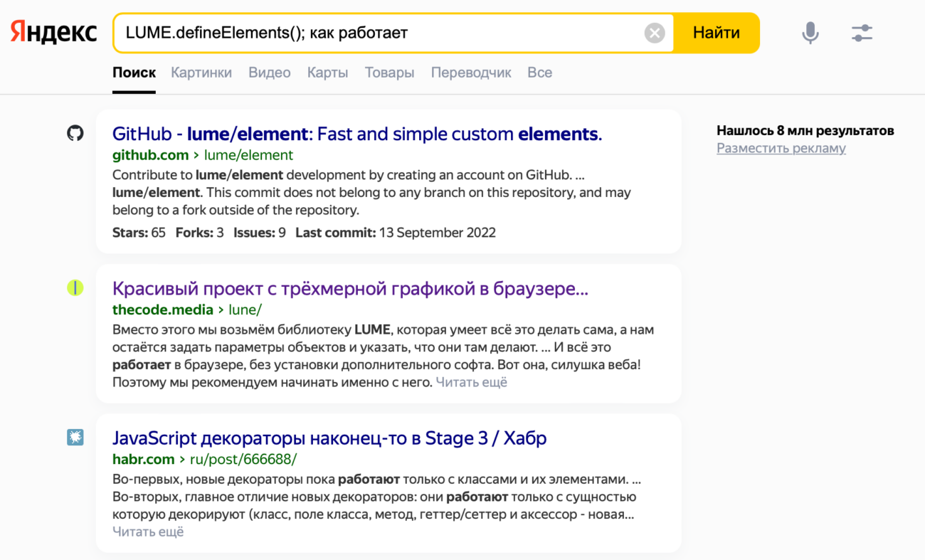The height and width of the screenshot is (560, 925).
Task: Open search settings via the sliders icon
Action: click(x=862, y=32)
